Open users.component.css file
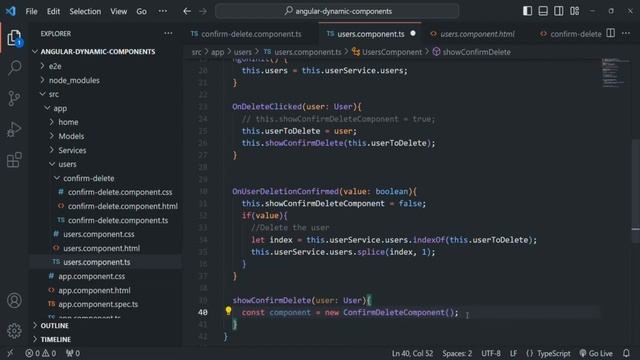This screenshot has width=640, height=360. [98, 234]
